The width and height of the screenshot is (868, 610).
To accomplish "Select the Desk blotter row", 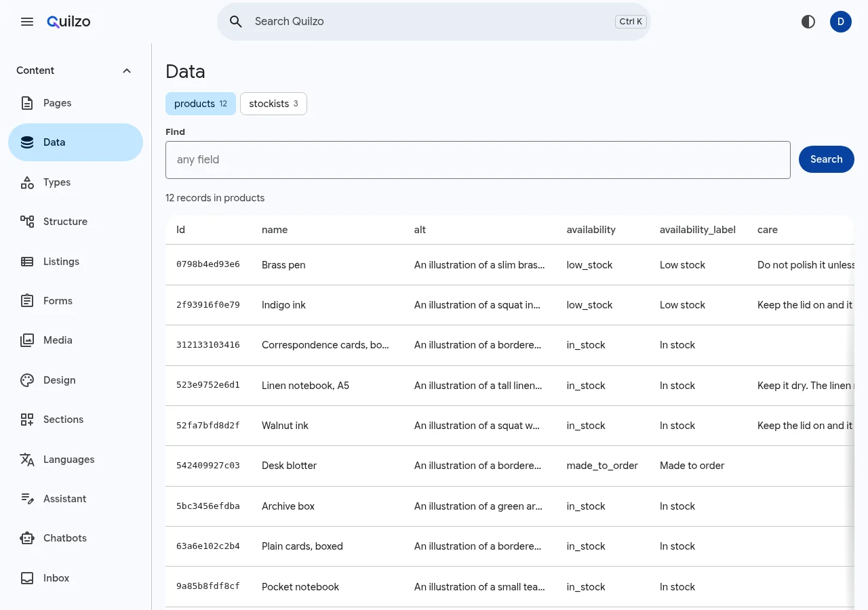I will 510,466.
